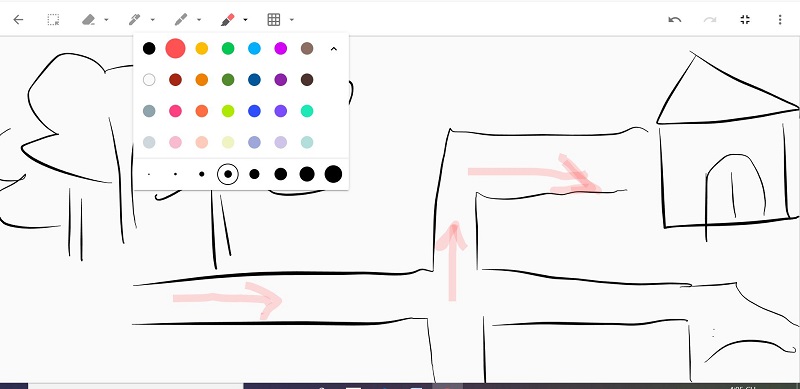Pick the magenta color swatch
The width and height of the screenshot is (800, 389).
(281, 48)
